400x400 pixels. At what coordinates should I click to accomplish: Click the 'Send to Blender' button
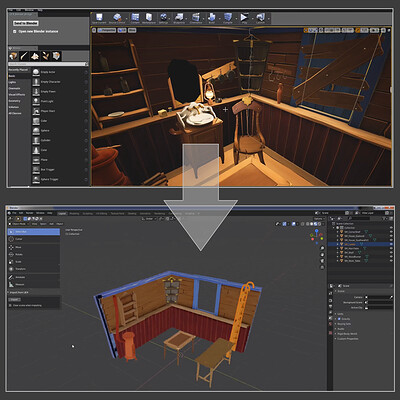pyautogui.click(x=26, y=23)
